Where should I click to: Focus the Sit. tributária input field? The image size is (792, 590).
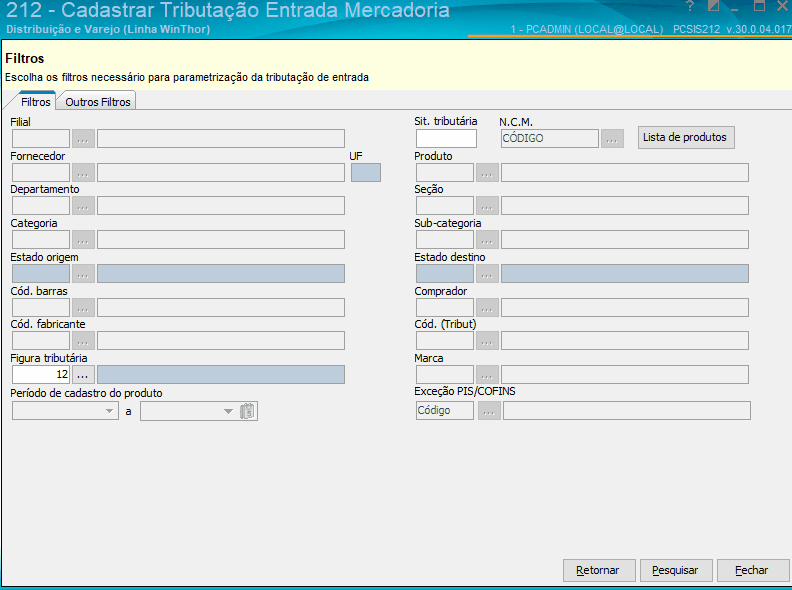coord(446,138)
